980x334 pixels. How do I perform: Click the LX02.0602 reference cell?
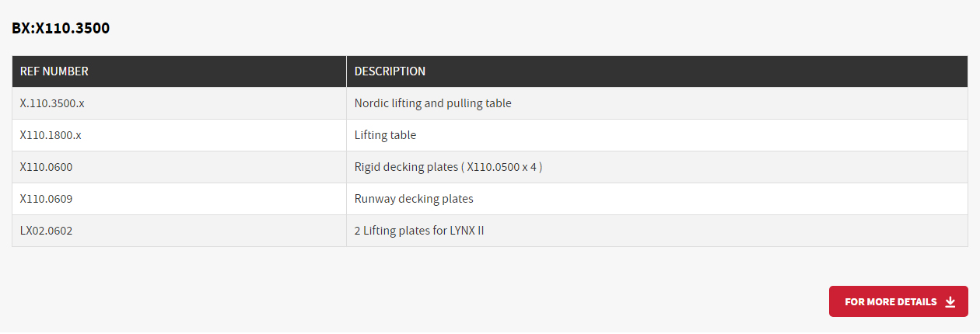pyautogui.click(x=47, y=231)
